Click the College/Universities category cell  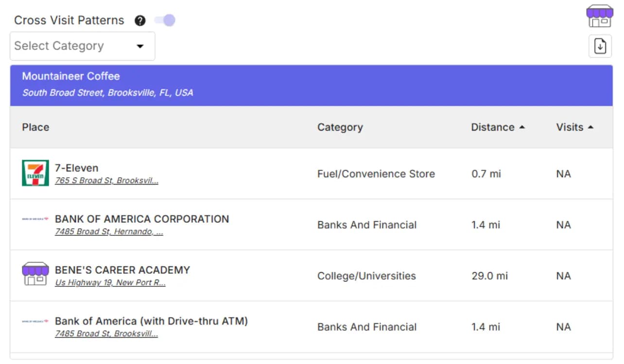pos(367,276)
